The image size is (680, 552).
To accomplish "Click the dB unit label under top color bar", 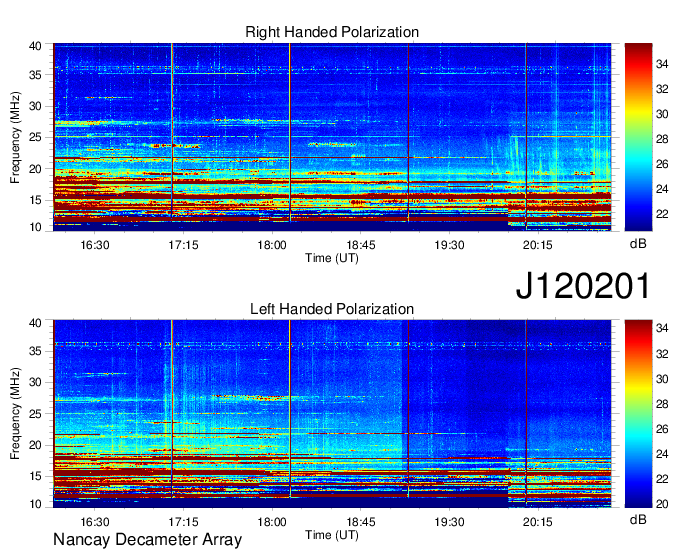I will coord(638,244).
